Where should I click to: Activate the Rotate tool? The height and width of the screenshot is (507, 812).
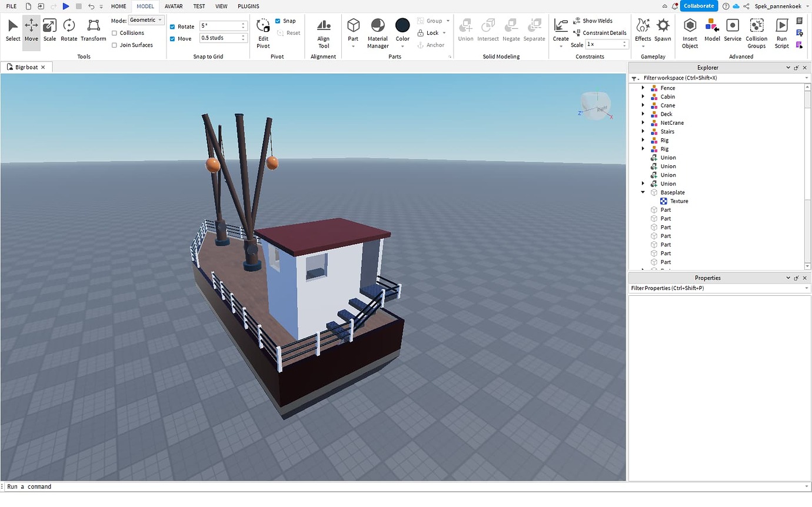[69, 29]
